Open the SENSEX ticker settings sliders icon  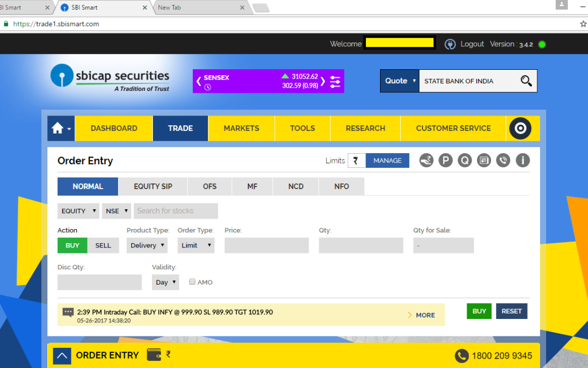point(335,81)
